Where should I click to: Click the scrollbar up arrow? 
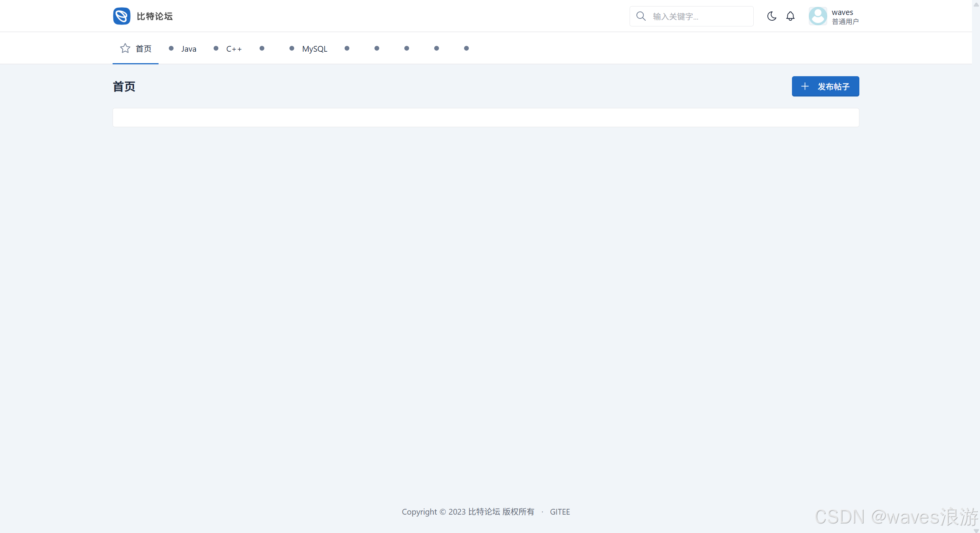point(976,4)
